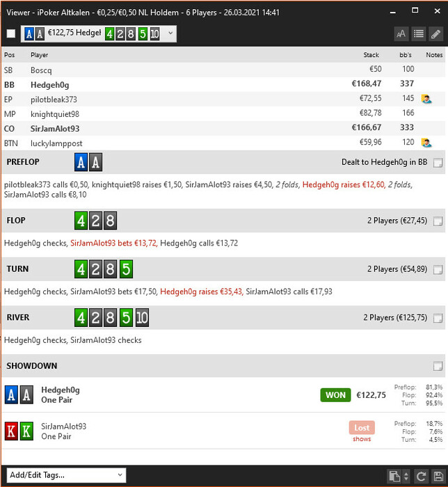This screenshot has width=448, height=487.
Task: Click SirJamAlot93's Turn 4,5% equity value
Action: pos(435,440)
